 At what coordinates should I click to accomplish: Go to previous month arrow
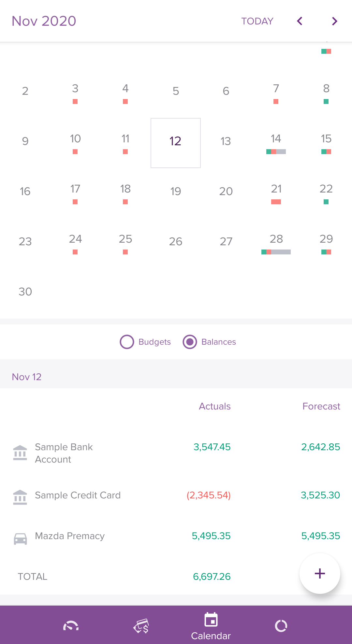(300, 21)
